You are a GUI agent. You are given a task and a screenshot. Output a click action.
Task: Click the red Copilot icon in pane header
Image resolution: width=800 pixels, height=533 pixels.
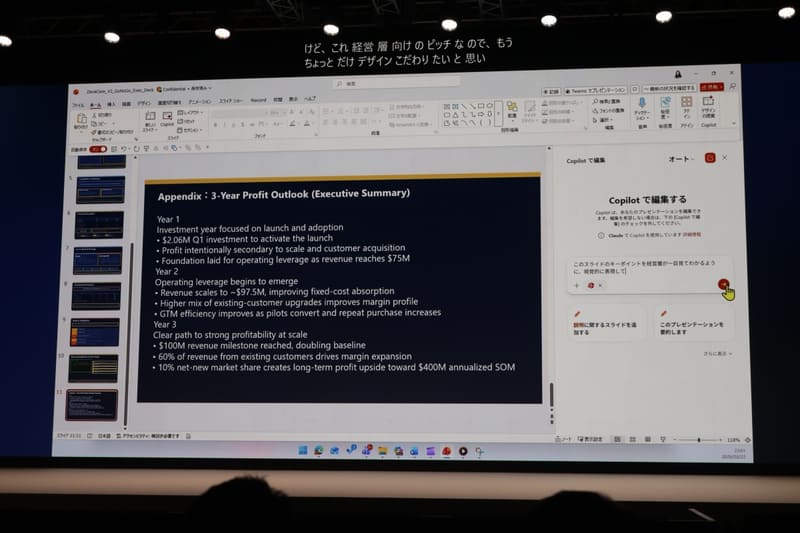(710, 158)
